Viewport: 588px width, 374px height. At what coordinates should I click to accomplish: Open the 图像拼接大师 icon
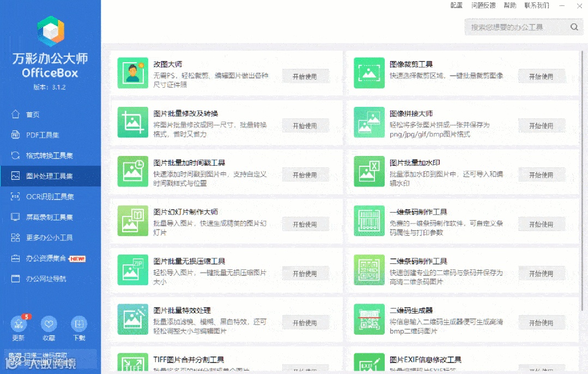click(x=369, y=122)
